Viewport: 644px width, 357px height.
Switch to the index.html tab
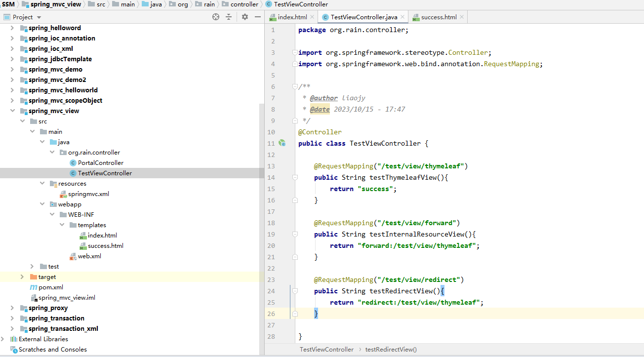292,17
